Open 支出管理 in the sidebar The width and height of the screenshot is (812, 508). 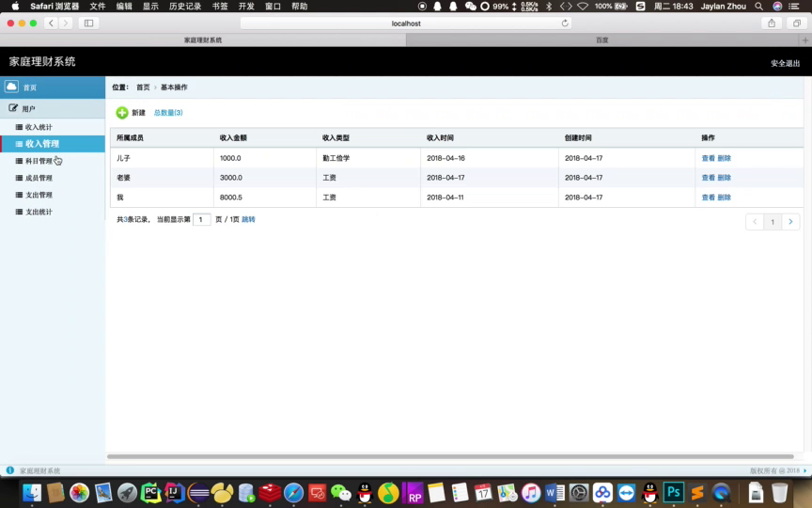pyautogui.click(x=39, y=195)
